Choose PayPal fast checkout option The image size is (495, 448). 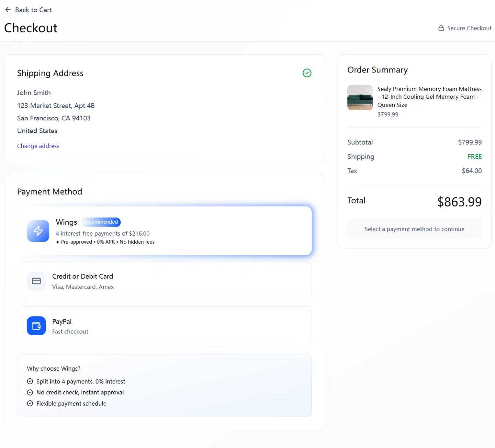[164, 326]
